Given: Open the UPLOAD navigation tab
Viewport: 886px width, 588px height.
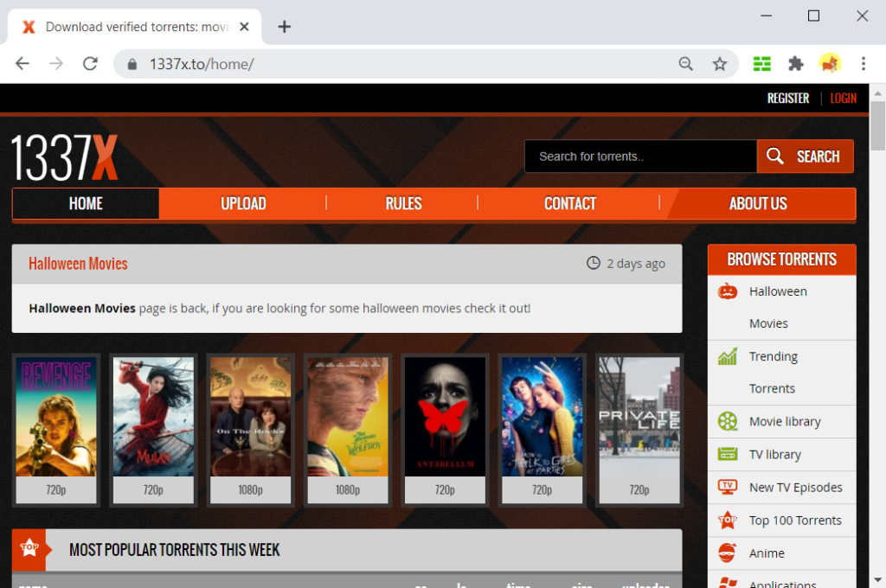Looking at the screenshot, I should tap(243, 203).
